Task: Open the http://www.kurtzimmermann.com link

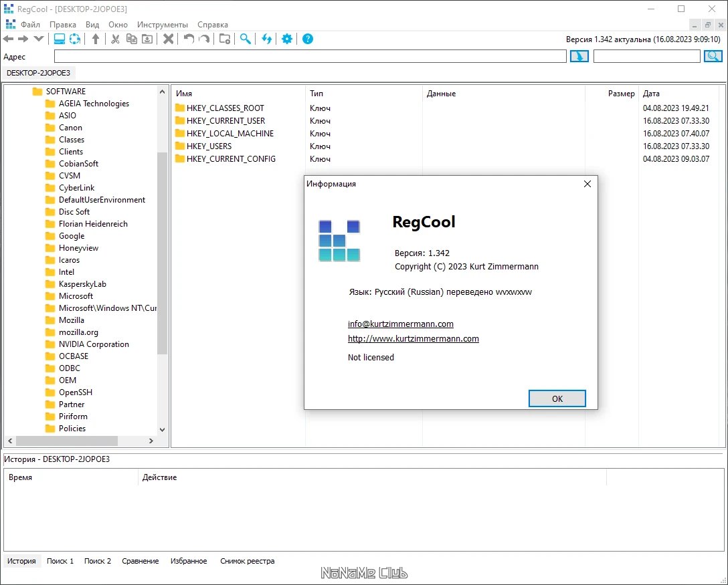Action: (x=414, y=339)
